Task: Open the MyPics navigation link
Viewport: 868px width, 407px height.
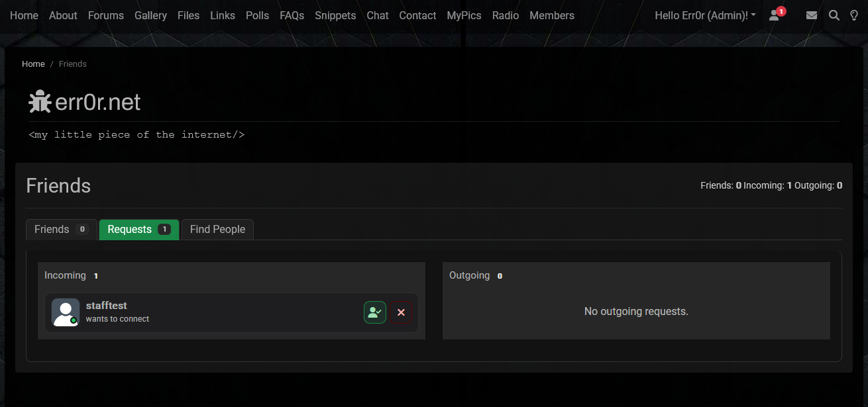Action: point(464,15)
